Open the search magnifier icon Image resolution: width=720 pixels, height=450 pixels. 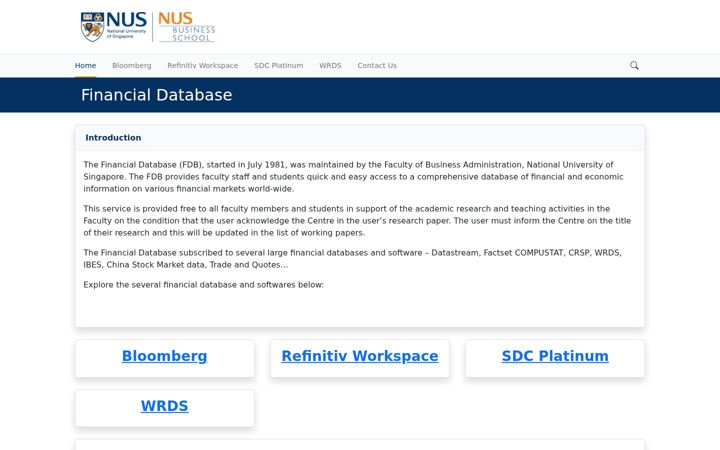click(x=634, y=65)
